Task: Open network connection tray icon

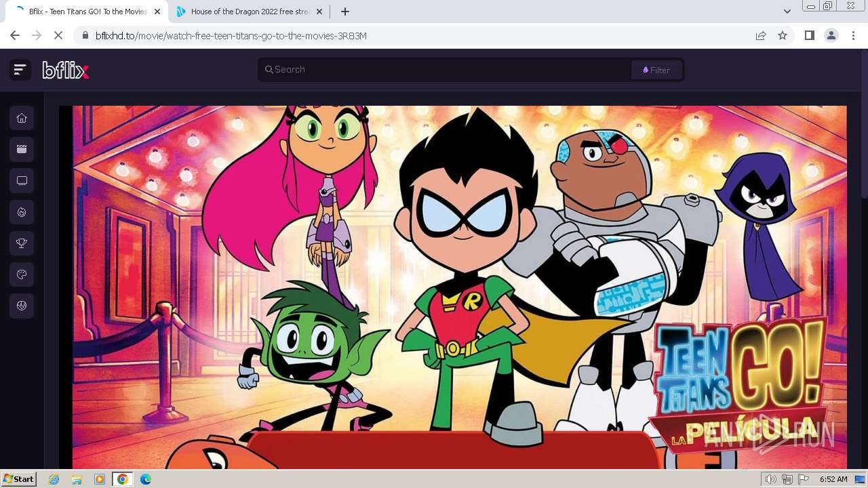Action: coord(787,479)
